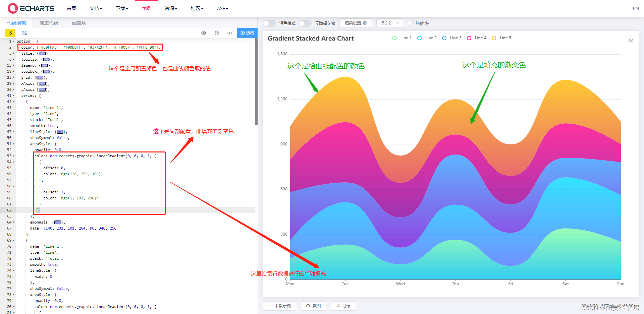Viewport: 644px width, 314px height.
Task: Check the Nightly checkbox
Action: (x=410, y=23)
